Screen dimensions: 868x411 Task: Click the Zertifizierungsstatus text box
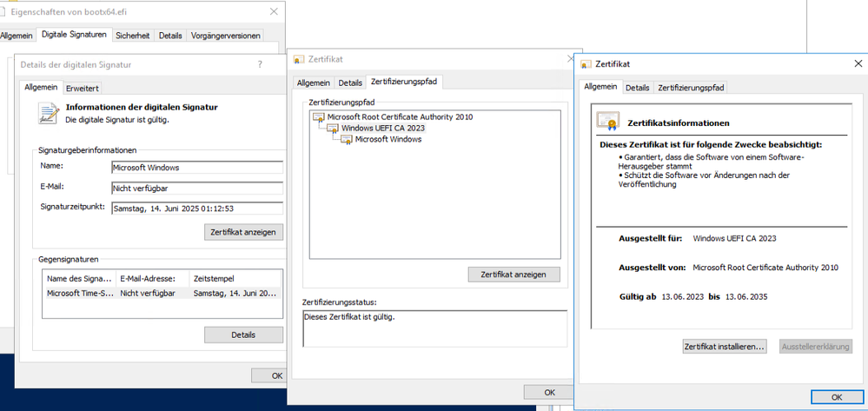435,328
